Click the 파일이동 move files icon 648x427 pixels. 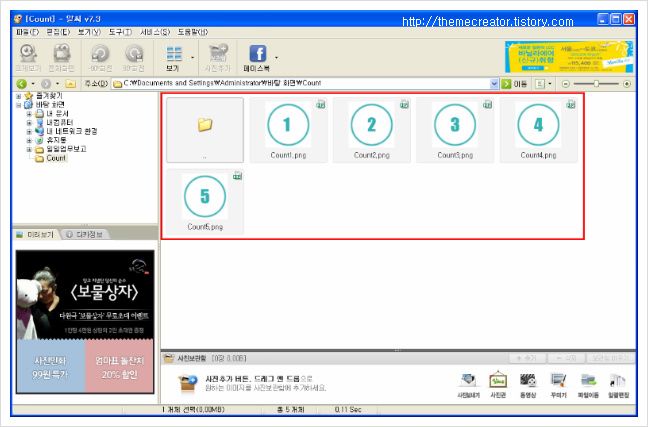[x=588, y=385]
